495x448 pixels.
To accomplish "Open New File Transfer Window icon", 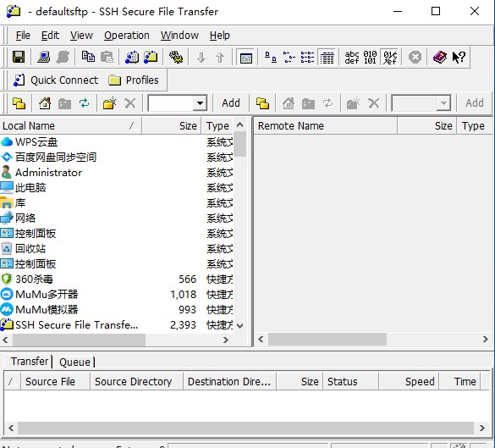I will (x=151, y=58).
